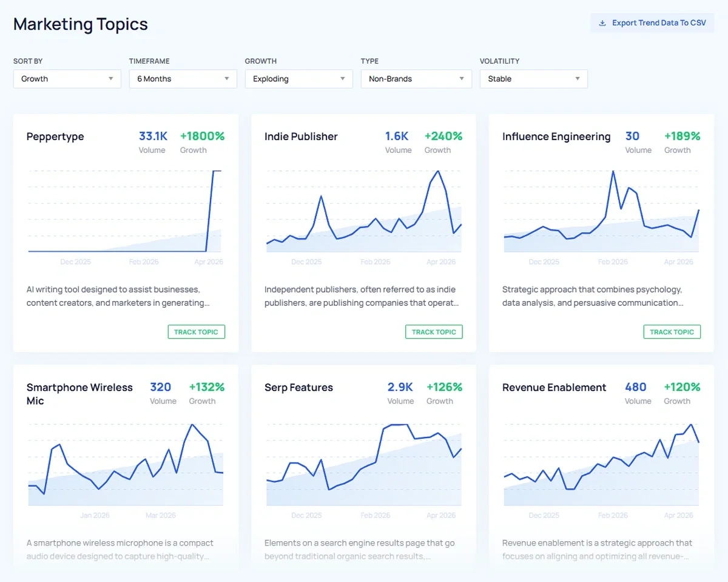Open the Growth dropdown set to Exploding
The image size is (728, 582).
click(x=298, y=78)
